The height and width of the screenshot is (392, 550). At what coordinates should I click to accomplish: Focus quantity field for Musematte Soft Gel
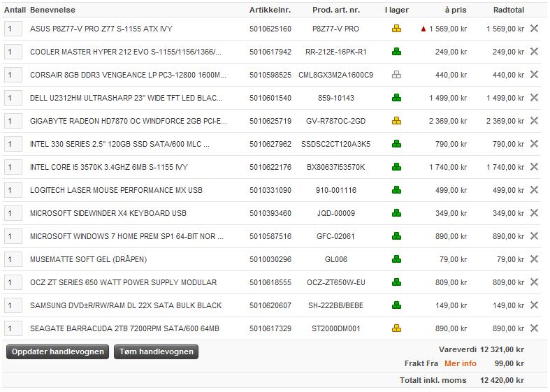(x=13, y=259)
